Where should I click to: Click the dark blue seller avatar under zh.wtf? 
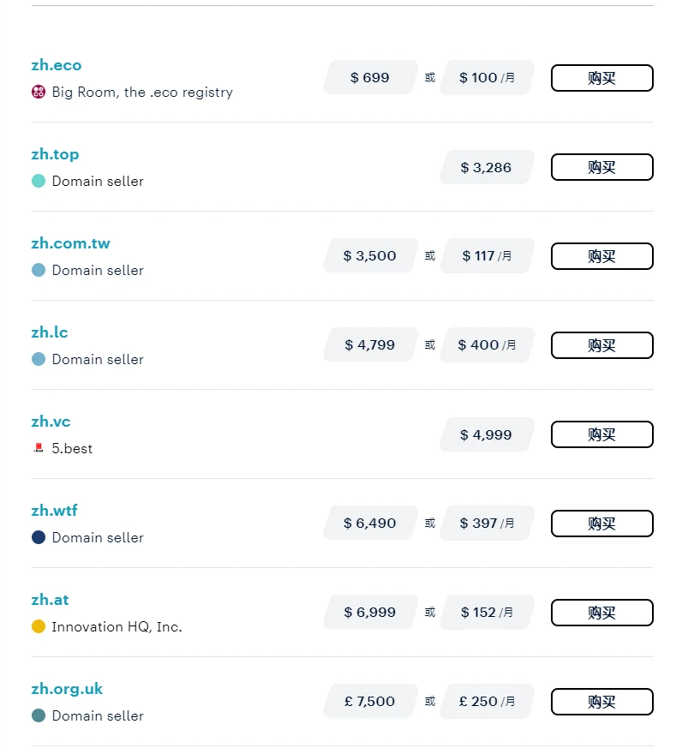pos(38,537)
